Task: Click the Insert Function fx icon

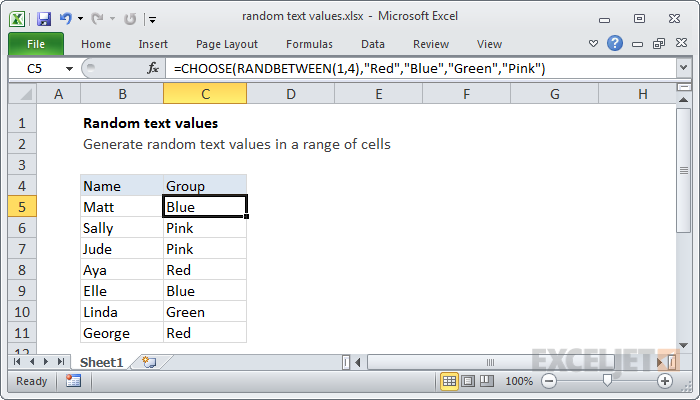Action: [x=153, y=68]
